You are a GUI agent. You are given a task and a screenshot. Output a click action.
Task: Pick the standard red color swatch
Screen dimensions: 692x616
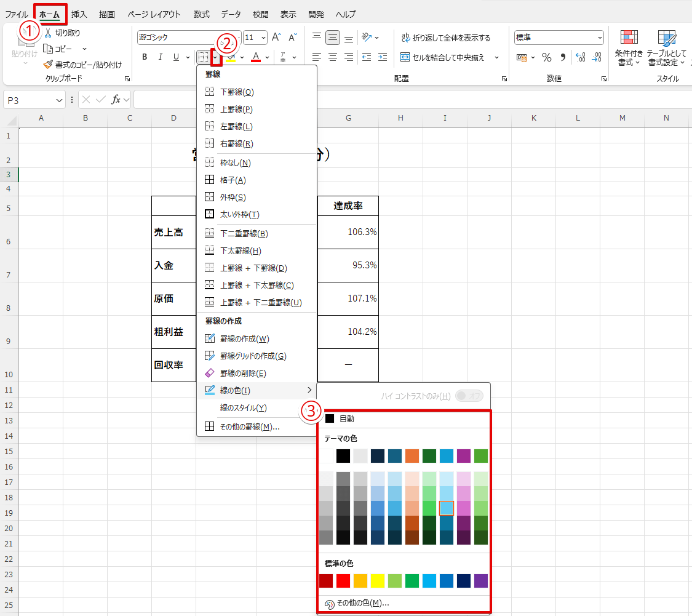343,581
